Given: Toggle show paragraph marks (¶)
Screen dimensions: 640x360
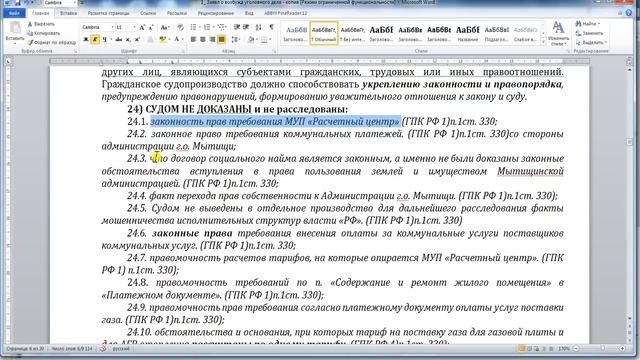Looking at the screenshot, I should (271, 27).
